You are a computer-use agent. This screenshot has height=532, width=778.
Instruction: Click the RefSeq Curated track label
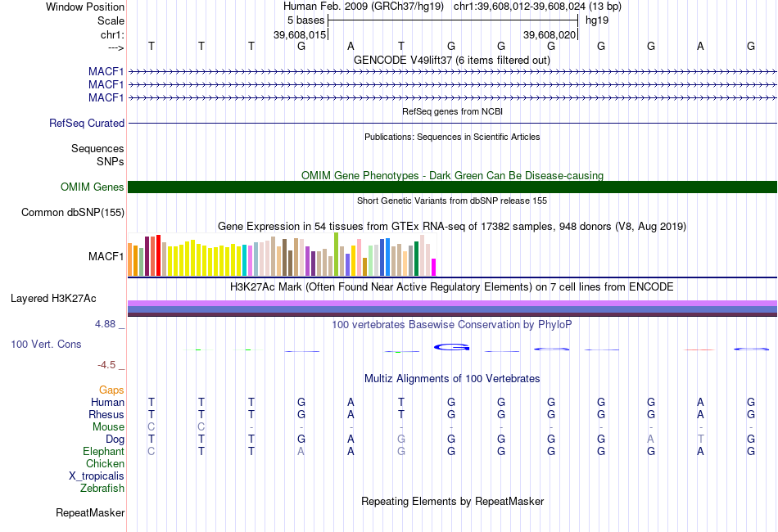coord(87,123)
